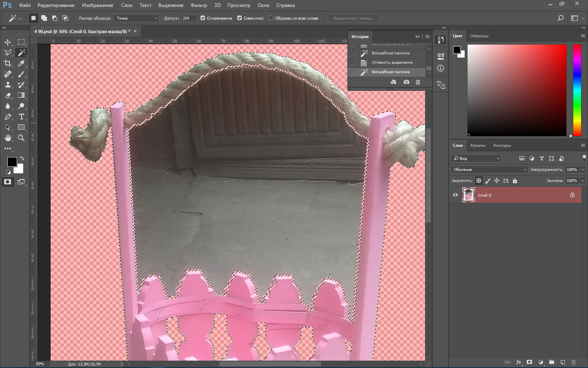Toggle layer filtering switch on or off
Viewport: 588px width, 368px height.
tap(584, 158)
